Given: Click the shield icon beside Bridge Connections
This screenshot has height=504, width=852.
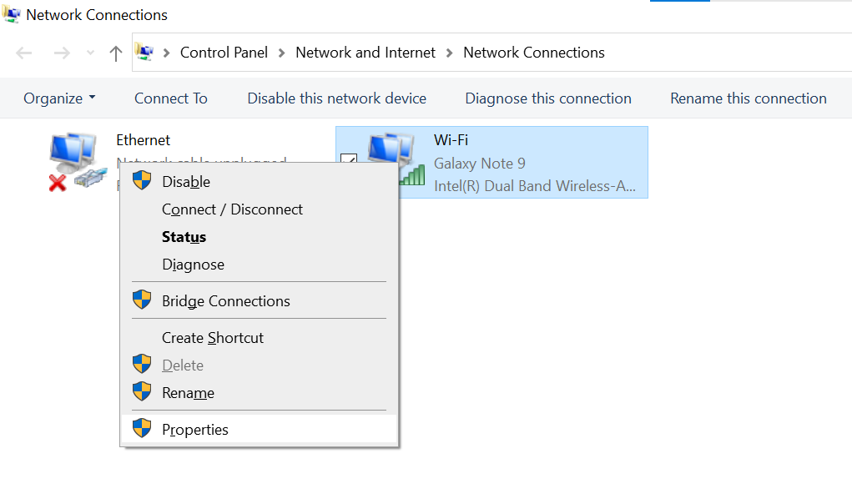Looking at the screenshot, I should [142, 300].
